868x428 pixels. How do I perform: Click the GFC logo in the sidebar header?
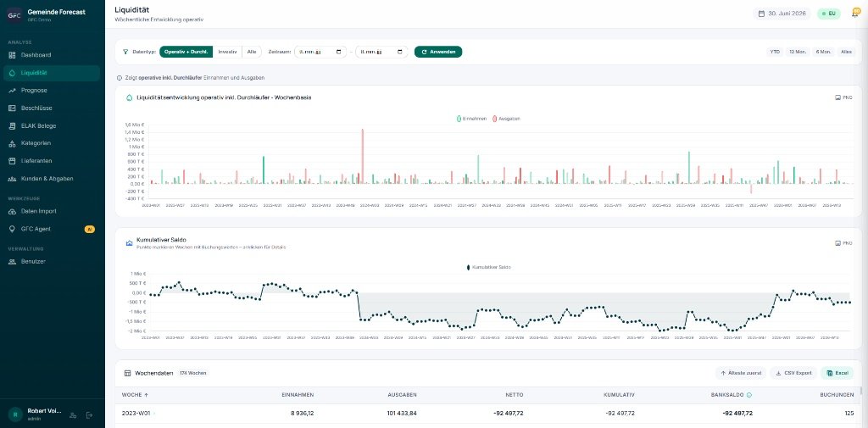pyautogui.click(x=14, y=15)
